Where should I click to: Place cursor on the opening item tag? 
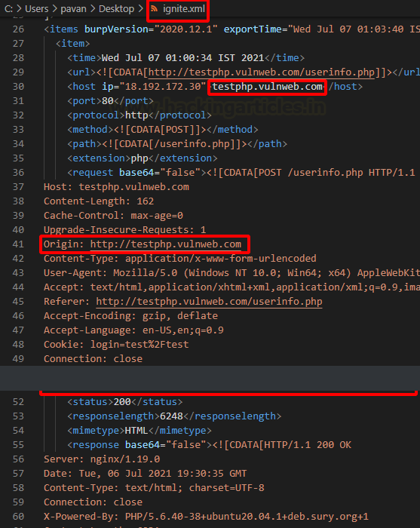[x=72, y=44]
